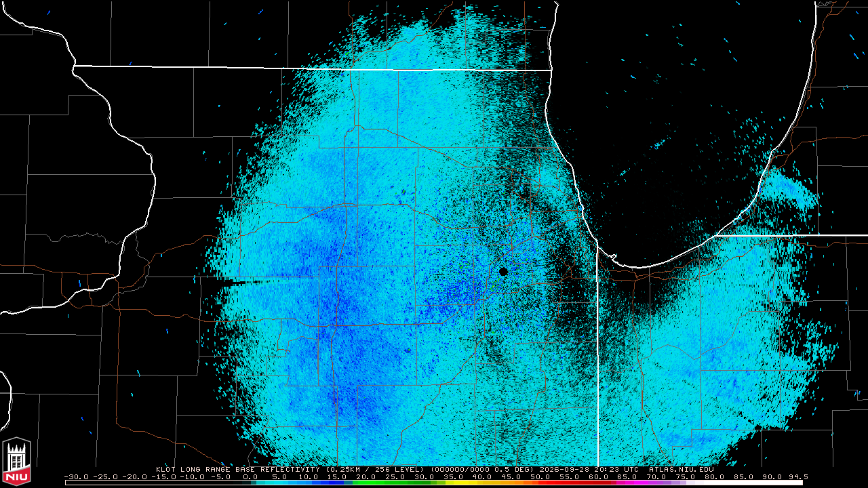Click the black KLOT radar site dot
The image size is (868, 488).
click(x=503, y=271)
